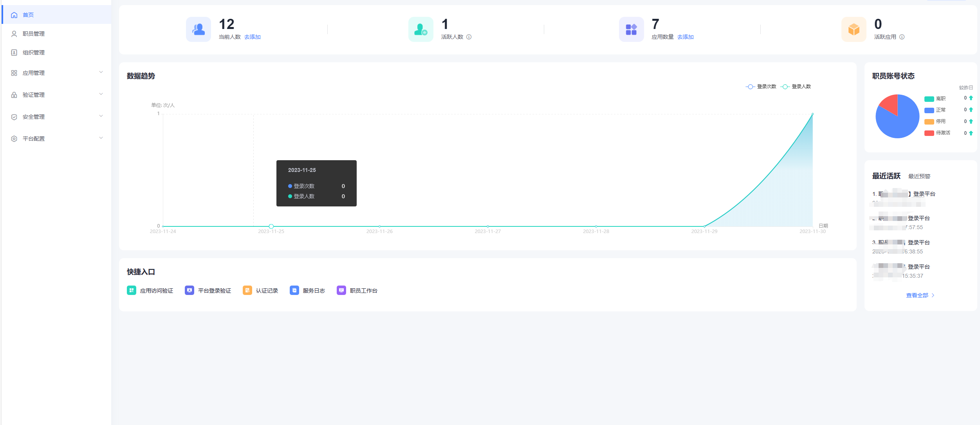This screenshot has height=425, width=980.
Task: Select 应用管理 in the sidebar
Action: (57, 73)
